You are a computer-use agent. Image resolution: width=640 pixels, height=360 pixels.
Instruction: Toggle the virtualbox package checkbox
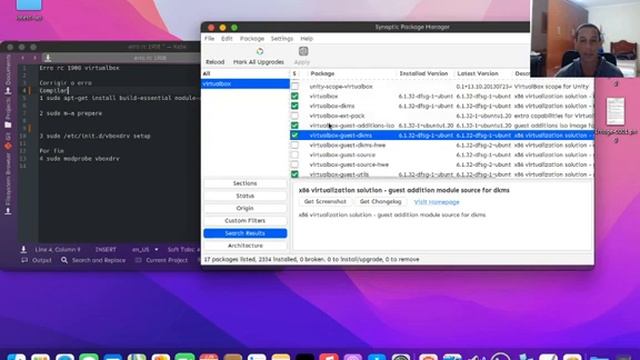pyautogui.click(x=295, y=96)
